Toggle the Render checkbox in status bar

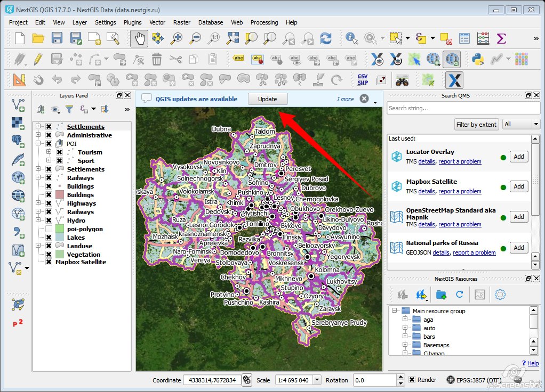coord(412,380)
